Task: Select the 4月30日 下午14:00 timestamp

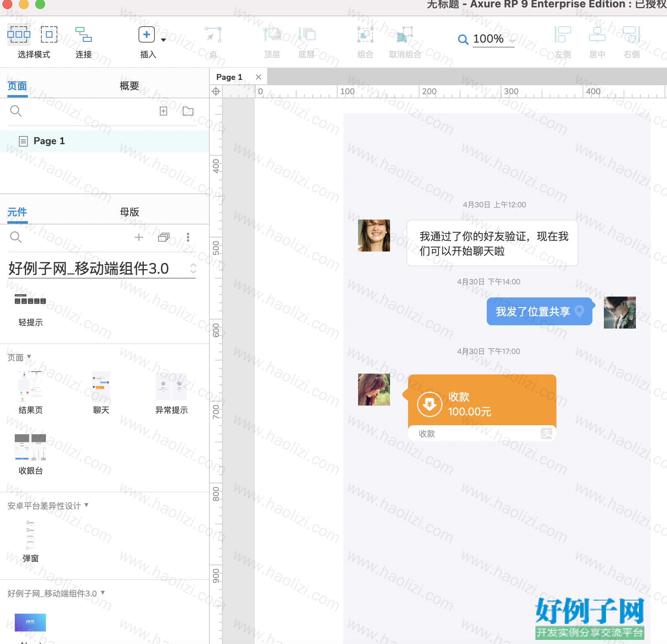Action: click(x=489, y=282)
